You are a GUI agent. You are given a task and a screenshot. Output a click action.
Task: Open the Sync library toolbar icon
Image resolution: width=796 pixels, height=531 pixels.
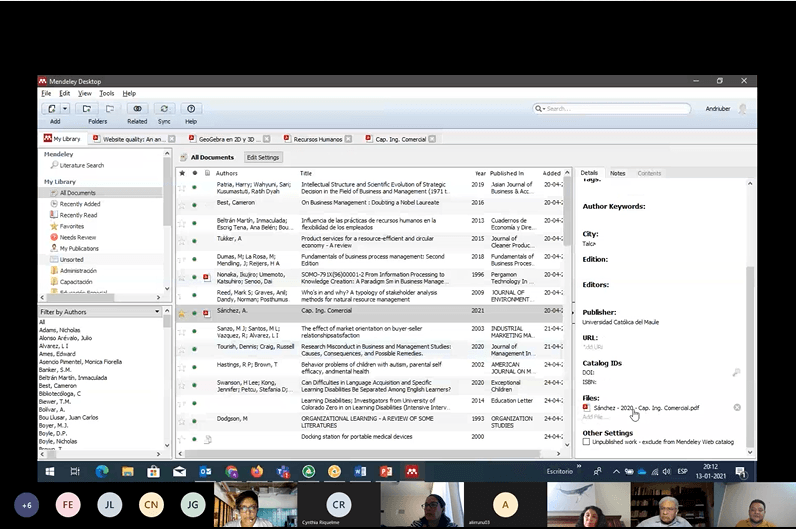coord(164,108)
